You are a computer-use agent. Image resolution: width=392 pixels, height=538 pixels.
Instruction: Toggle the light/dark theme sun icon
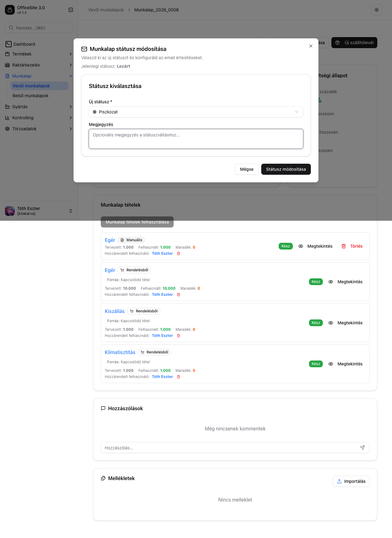click(x=377, y=10)
